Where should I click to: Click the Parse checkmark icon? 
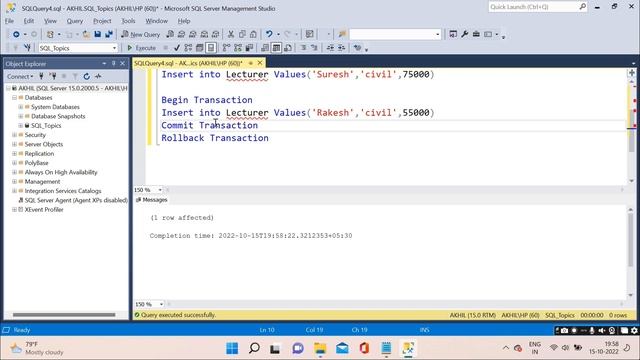click(177, 48)
